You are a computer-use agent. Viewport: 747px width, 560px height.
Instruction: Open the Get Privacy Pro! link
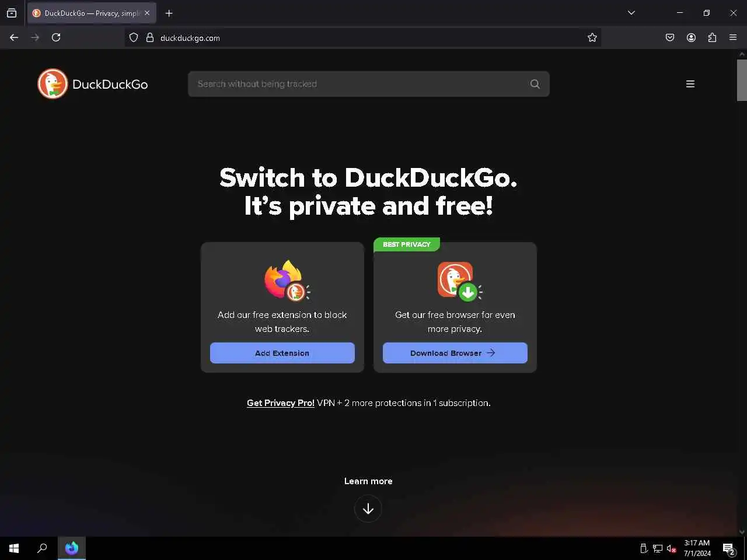pyautogui.click(x=281, y=403)
